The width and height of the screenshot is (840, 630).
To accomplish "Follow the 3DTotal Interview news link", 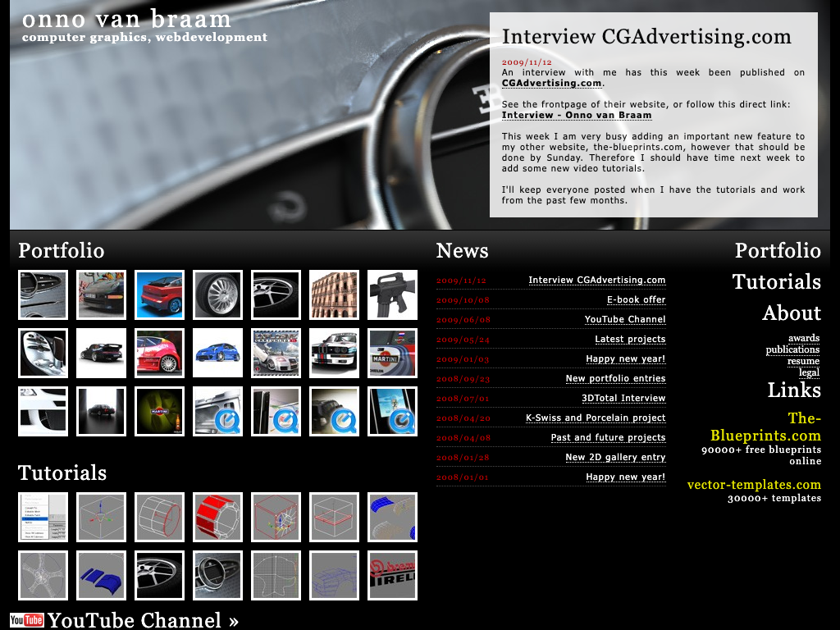I will [x=623, y=398].
